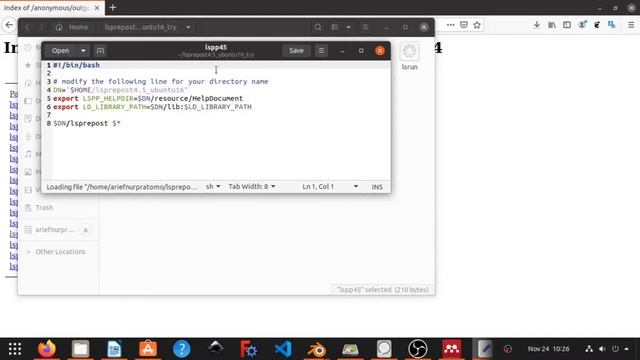Open Mendeley from the dock

coord(451,349)
